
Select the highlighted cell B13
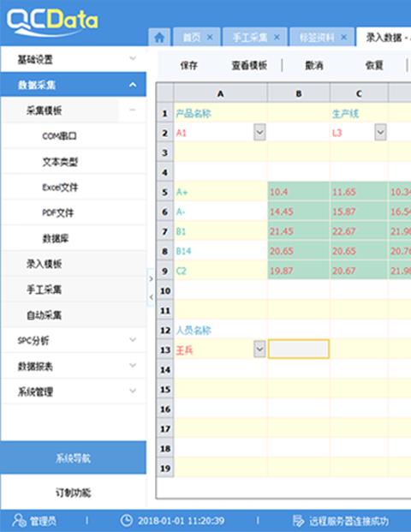click(x=299, y=350)
